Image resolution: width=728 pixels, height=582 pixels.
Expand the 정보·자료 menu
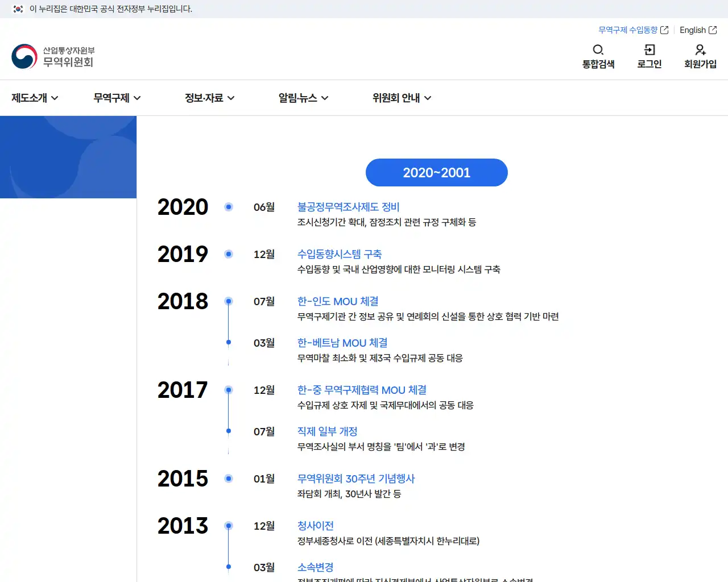point(210,98)
